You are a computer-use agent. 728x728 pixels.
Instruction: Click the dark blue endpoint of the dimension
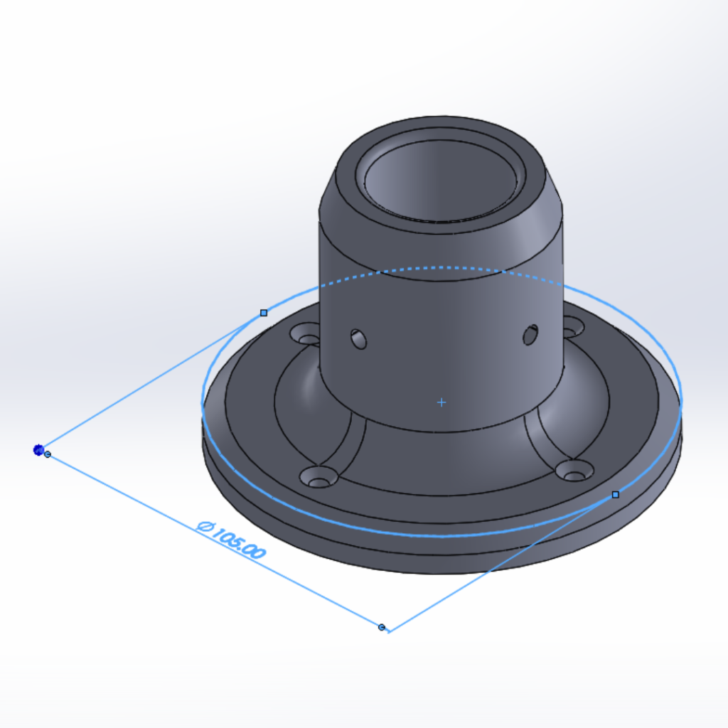point(38,449)
